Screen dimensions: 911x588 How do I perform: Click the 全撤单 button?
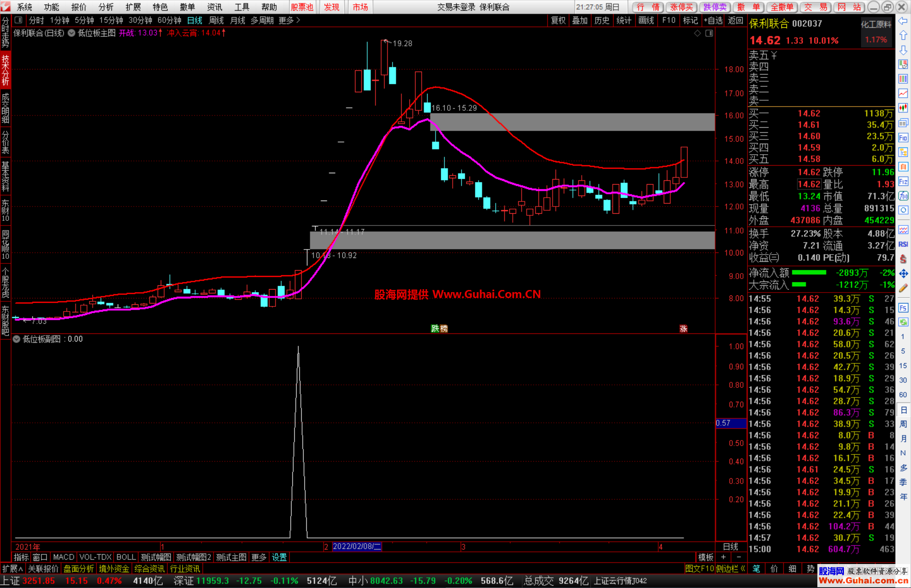(782, 7)
